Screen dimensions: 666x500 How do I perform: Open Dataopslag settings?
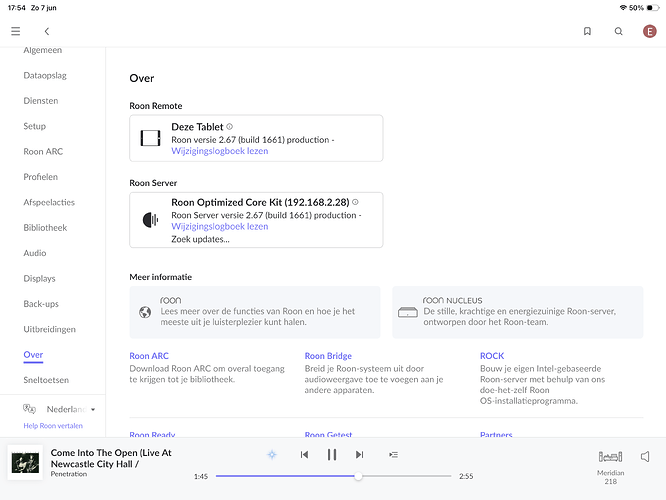(45, 76)
